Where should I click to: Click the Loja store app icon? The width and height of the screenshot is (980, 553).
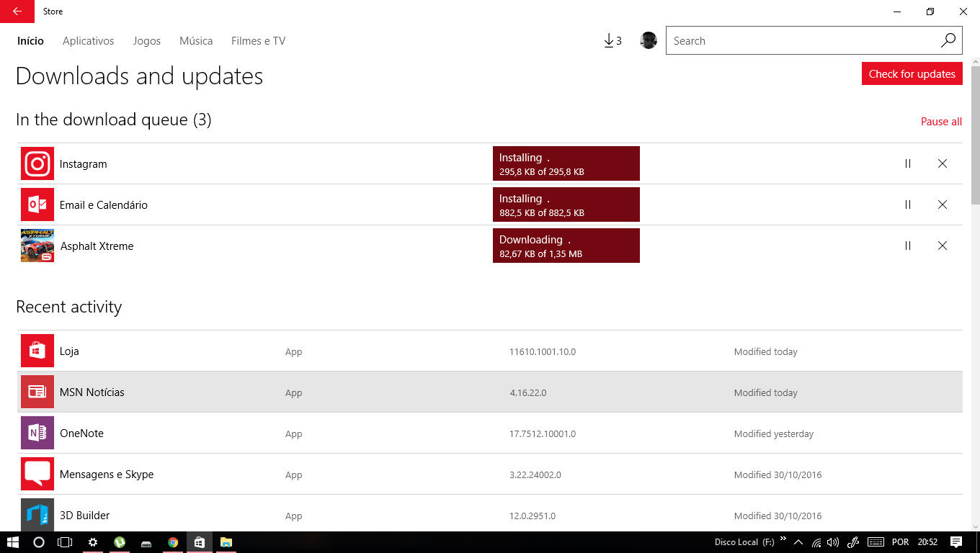point(37,351)
